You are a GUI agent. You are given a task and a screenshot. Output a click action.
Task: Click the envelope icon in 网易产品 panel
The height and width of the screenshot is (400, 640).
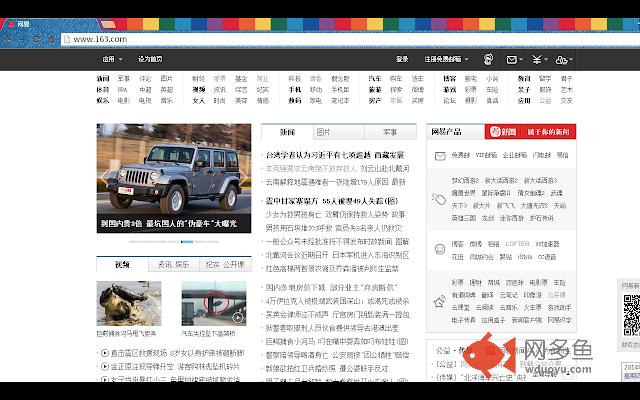point(440,156)
